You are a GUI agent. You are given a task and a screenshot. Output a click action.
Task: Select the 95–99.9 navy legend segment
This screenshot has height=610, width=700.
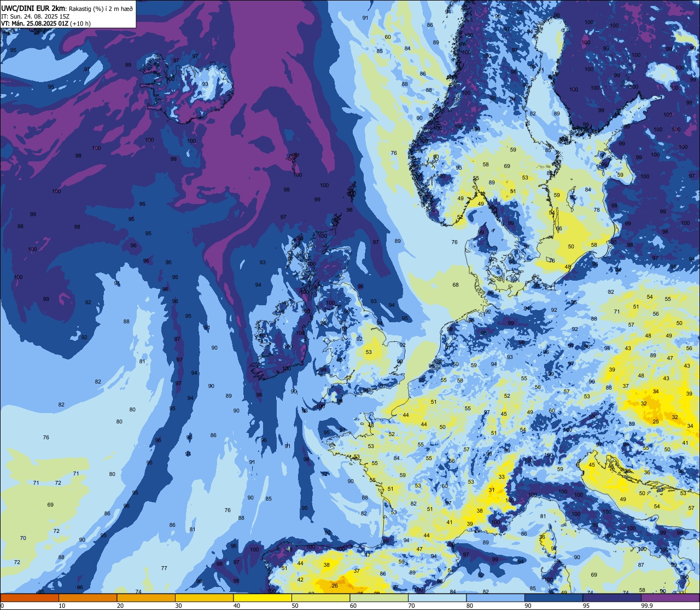(612, 597)
